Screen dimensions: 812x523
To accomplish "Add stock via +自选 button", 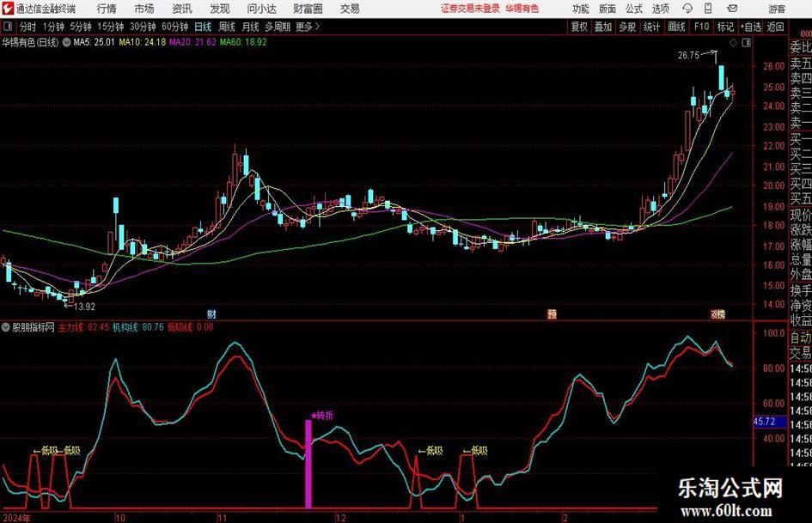I will click(750, 27).
